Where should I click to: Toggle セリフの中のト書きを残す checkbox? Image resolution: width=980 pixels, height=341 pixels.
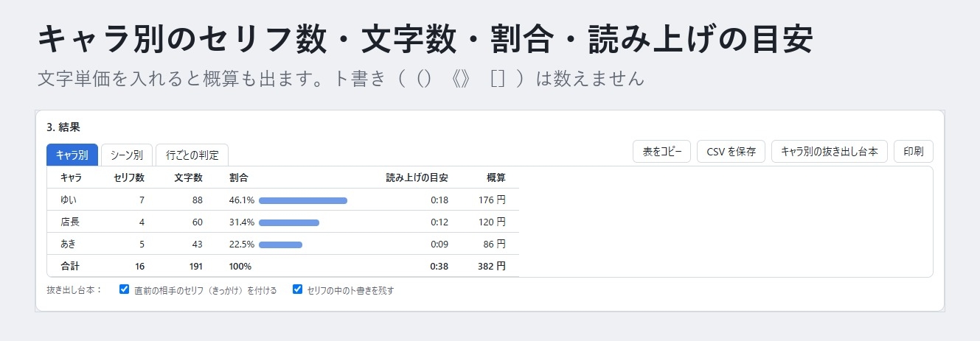[298, 289]
